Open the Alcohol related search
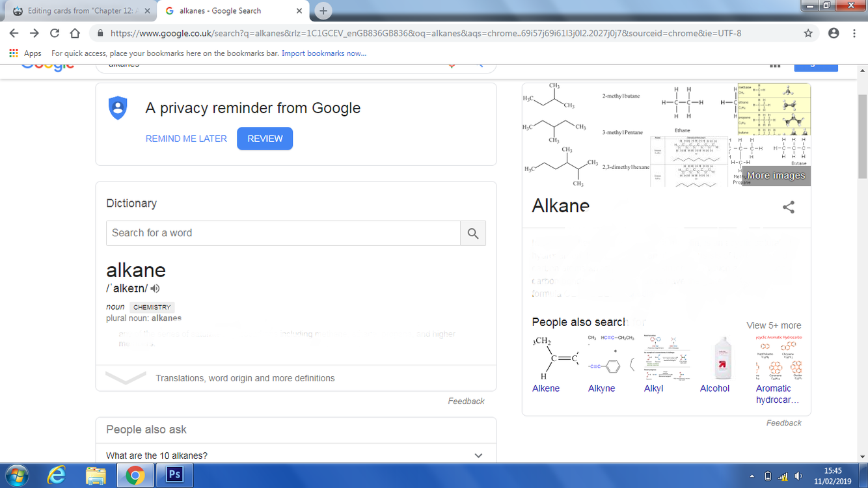This screenshot has width=868, height=488. pos(714,388)
